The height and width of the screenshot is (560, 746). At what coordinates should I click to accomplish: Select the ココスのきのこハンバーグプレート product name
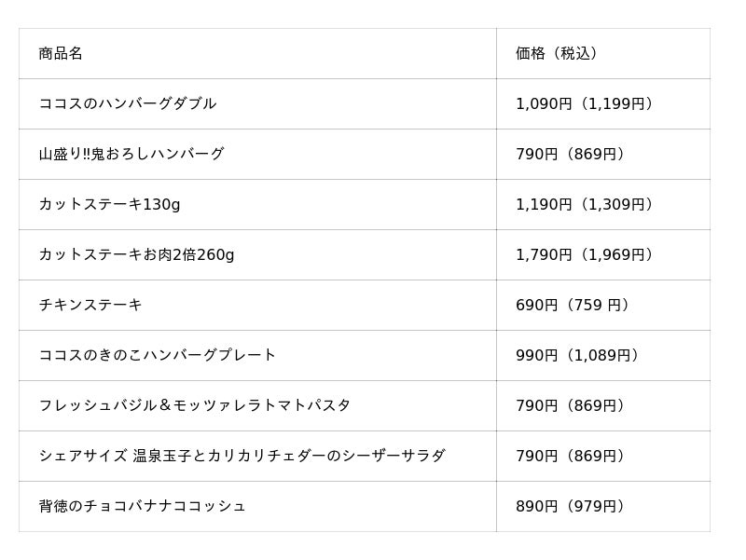158,355
